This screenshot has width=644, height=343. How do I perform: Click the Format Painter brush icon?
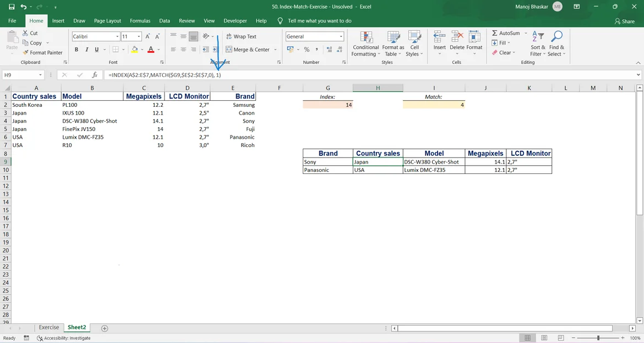[25, 53]
